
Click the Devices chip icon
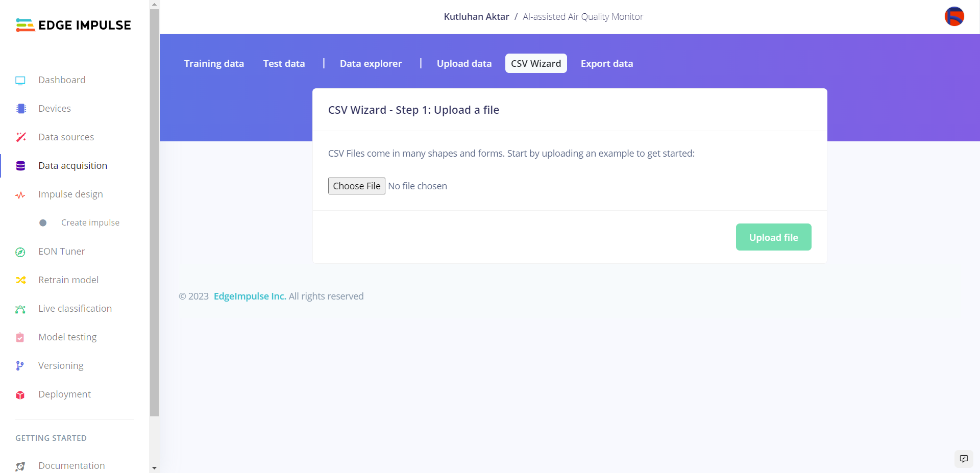21,109
